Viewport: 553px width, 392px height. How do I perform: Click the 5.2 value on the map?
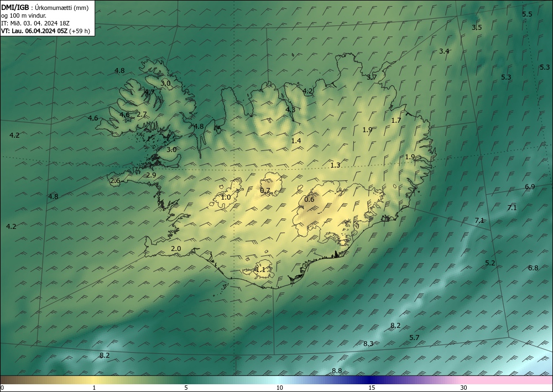(x=490, y=263)
